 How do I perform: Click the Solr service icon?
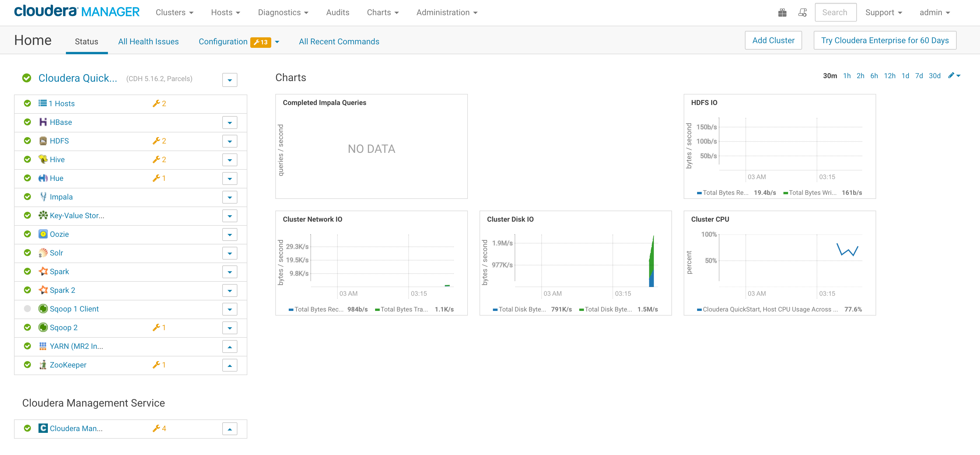pos(43,253)
